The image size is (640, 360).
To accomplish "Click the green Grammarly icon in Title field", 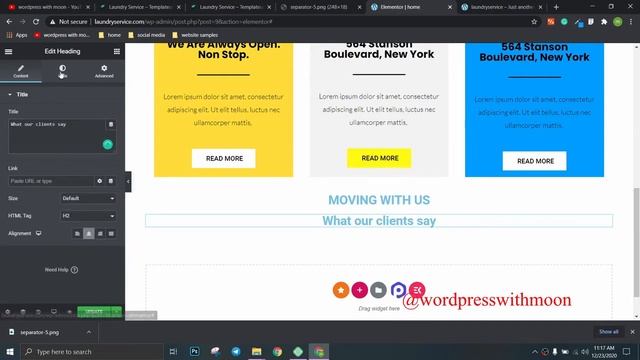I will point(108,144).
